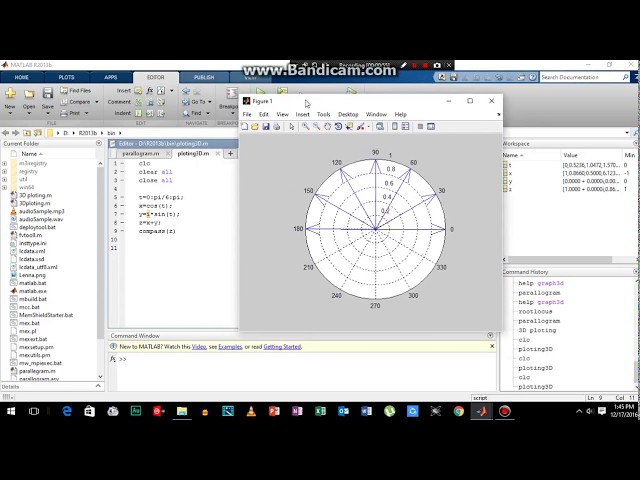Click the comment lines percent icon
The width and height of the screenshot is (640, 480).
(x=139, y=102)
